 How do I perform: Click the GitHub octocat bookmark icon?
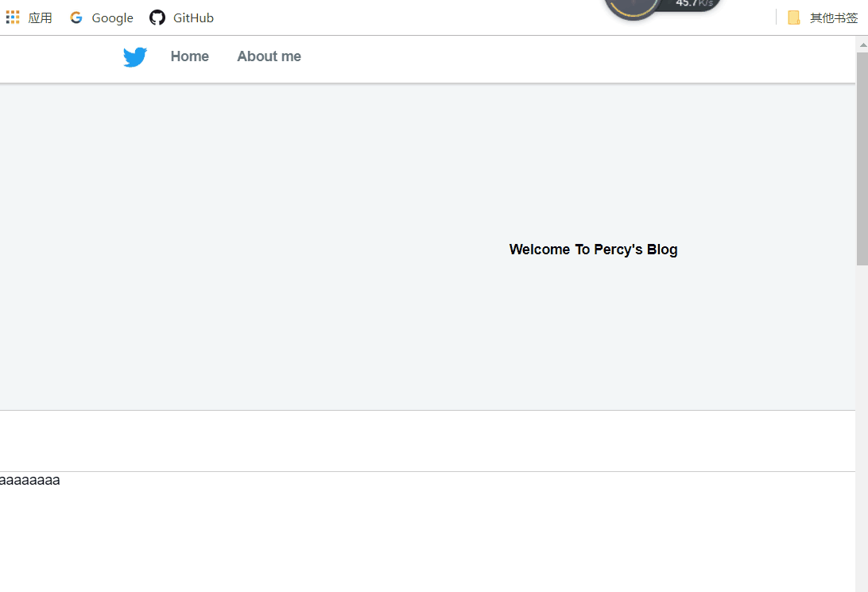click(157, 17)
